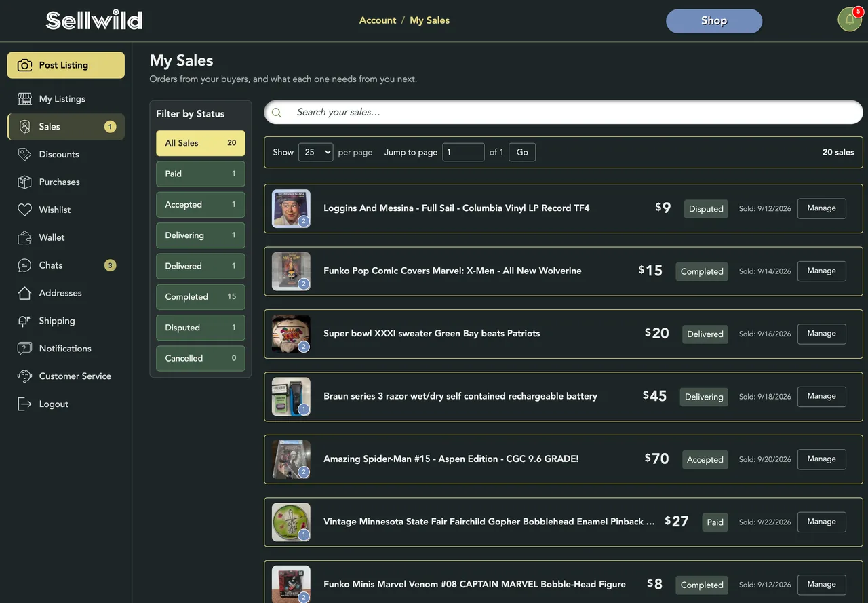
Task: Click the magnifier icon in search bar
Action: (277, 113)
